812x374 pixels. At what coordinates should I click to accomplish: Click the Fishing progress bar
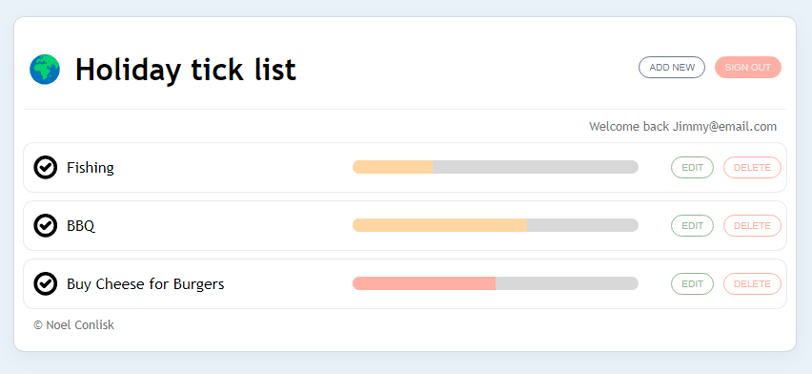(x=495, y=167)
